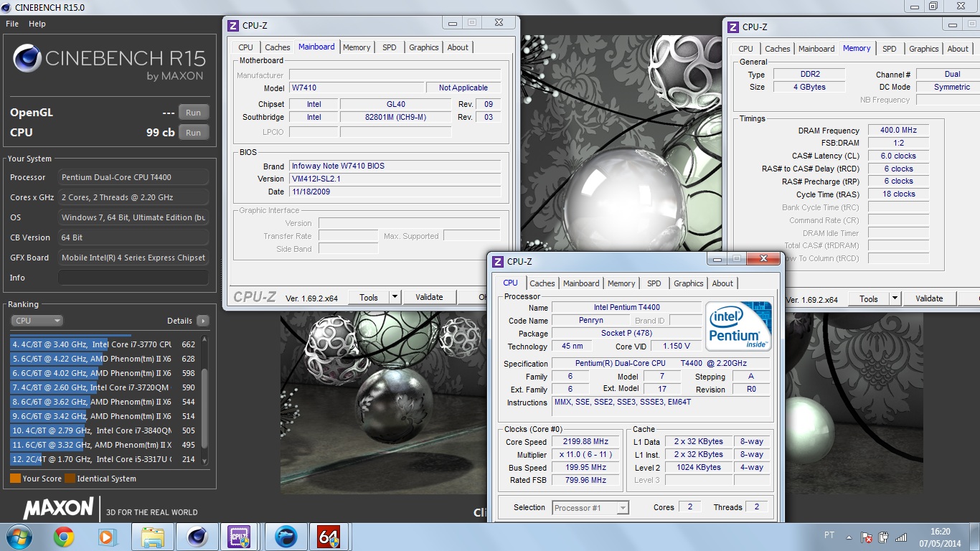Screen dimensions: 980x551
Task: Open Memory tab in front CPU-Z window
Action: [621, 283]
